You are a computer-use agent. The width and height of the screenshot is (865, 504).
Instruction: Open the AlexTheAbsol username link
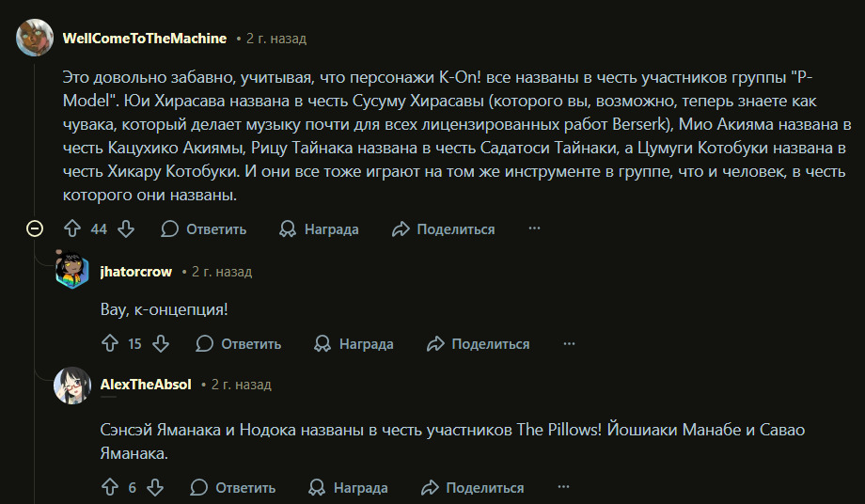[x=146, y=385]
